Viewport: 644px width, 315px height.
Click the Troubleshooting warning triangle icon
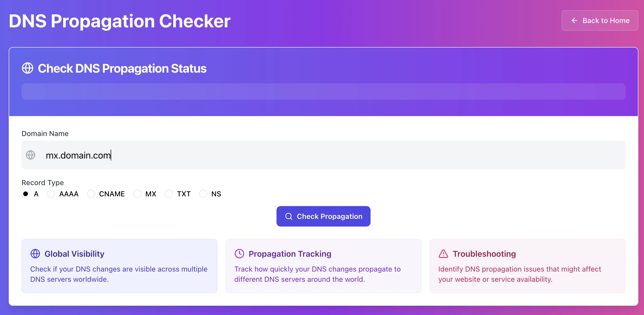tap(443, 254)
